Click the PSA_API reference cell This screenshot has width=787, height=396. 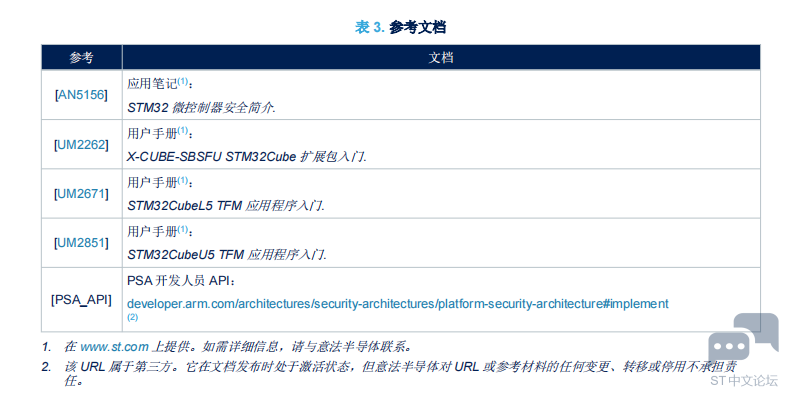[81, 300]
